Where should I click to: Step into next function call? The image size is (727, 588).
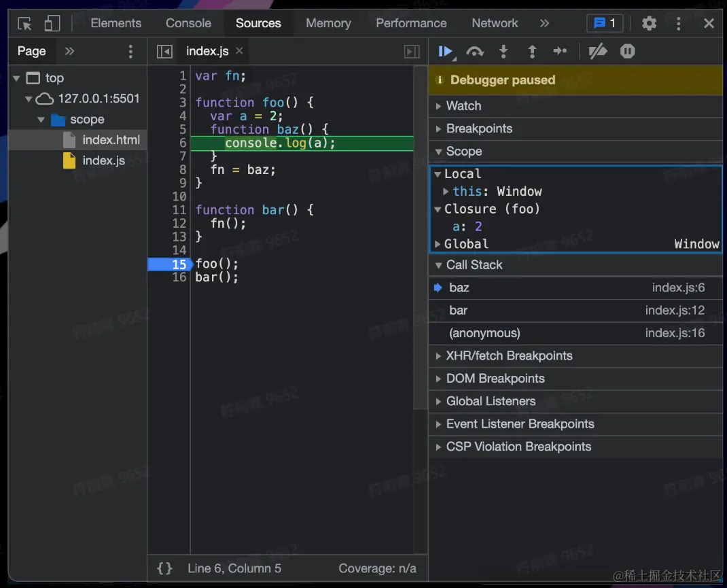pyautogui.click(x=503, y=52)
